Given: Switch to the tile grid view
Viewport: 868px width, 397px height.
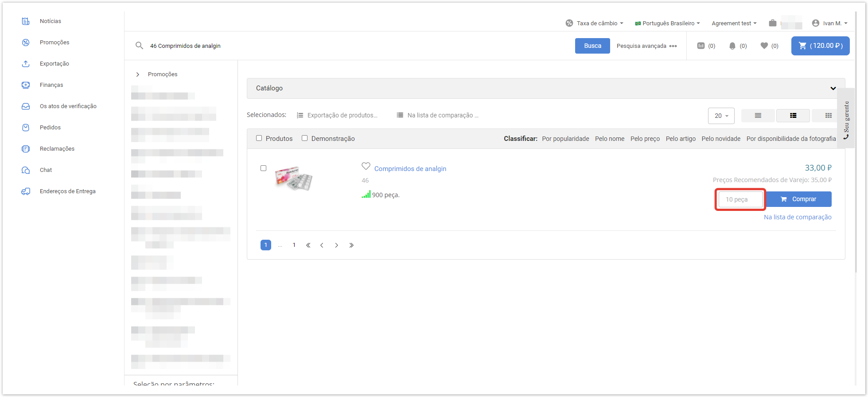Looking at the screenshot, I should click(x=828, y=116).
